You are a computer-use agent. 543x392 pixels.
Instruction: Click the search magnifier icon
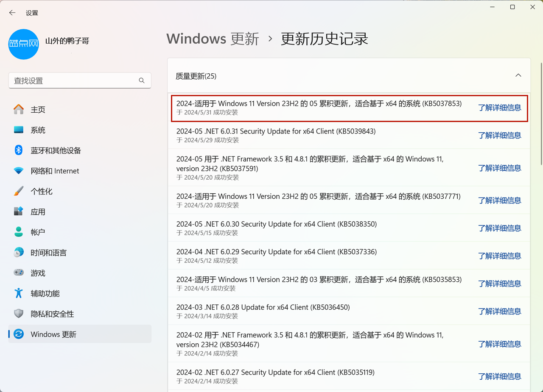pos(142,81)
